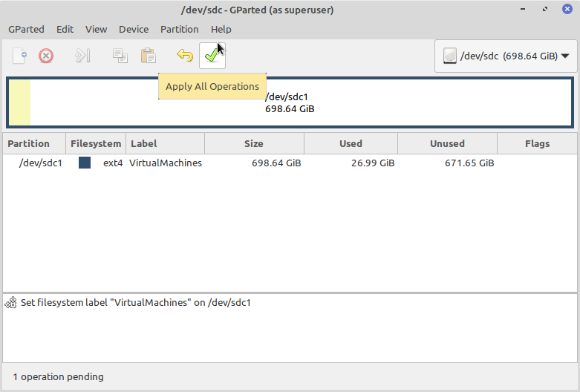The height and width of the screenshot is (392, 580).
Task: Click the gear icon beside pending operation
Action: 11,303
